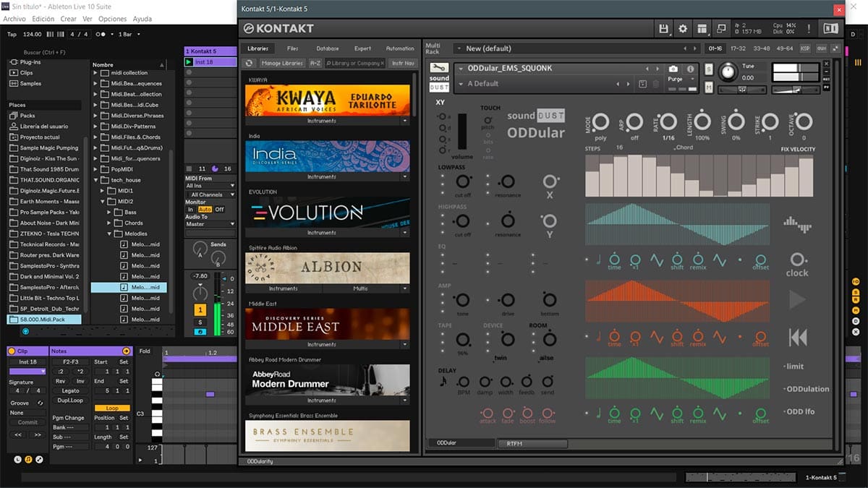Click the XY volume slider
The width and height of the screenshot is (868, 488).
462,132
